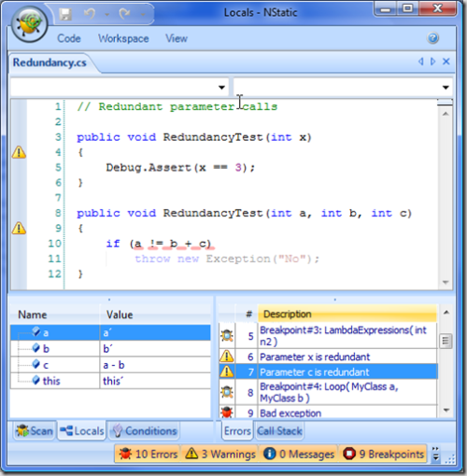Viewport: 467px width, 476px height.
Task: Expand the left class dropdown above the code
Action: pos(221,88)
